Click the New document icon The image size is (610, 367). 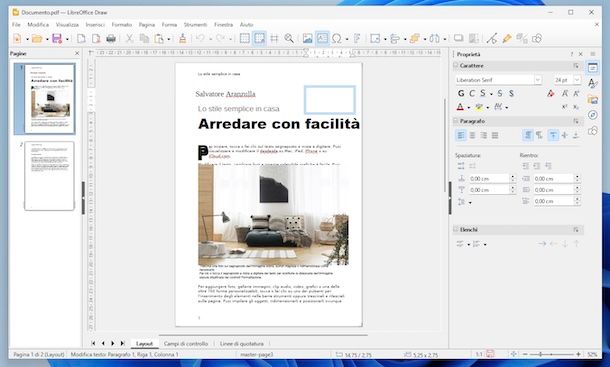[17, 39]
